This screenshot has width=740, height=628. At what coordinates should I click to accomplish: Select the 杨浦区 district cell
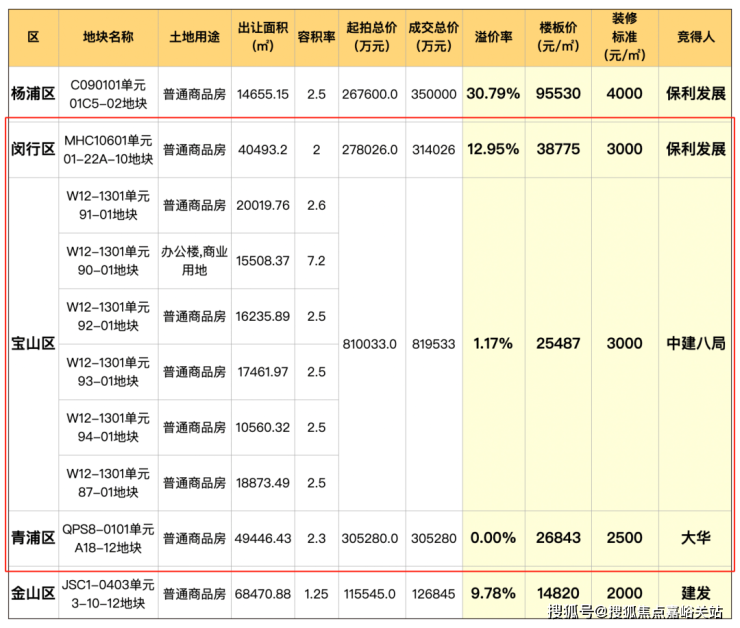(32, 94)
